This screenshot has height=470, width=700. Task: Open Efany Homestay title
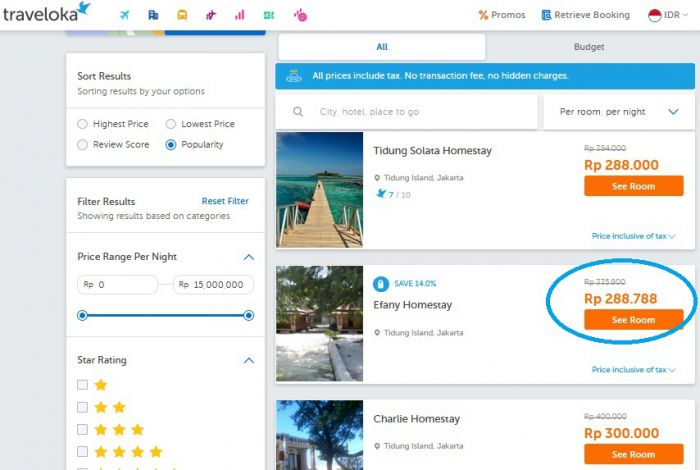tap(412, 305)
